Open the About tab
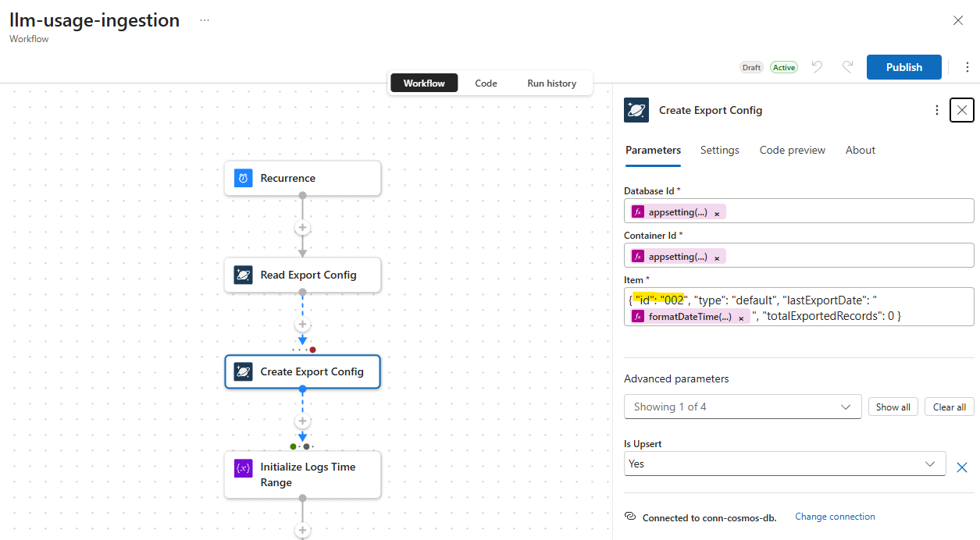Viewport: 980px width, 540px height. point(861,150)
